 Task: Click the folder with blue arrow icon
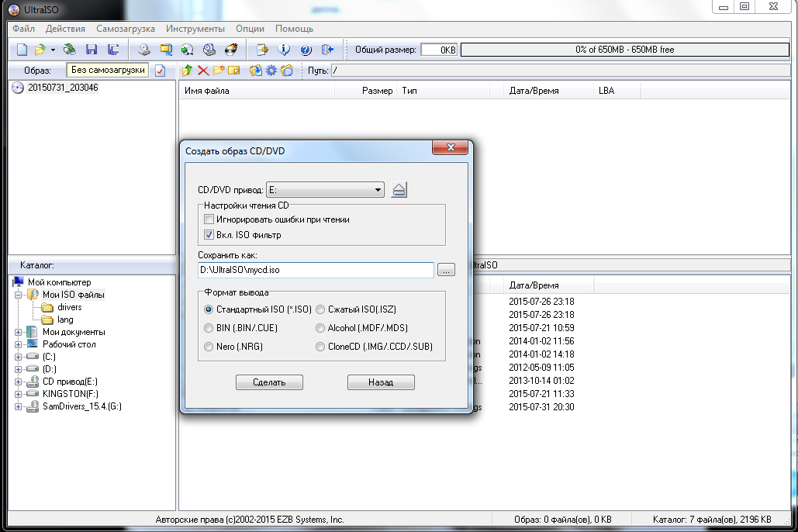255,71
